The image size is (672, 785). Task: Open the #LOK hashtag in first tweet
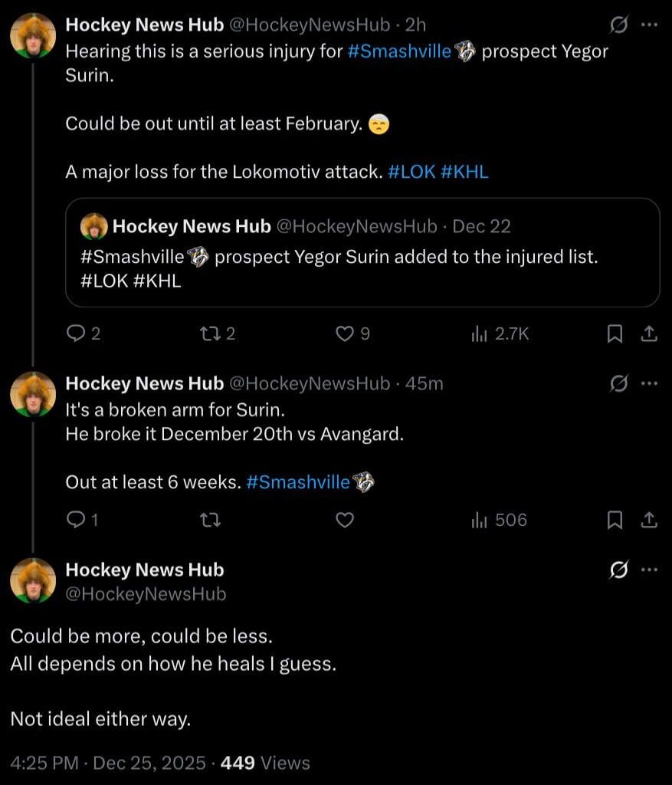tap(412, 172)
